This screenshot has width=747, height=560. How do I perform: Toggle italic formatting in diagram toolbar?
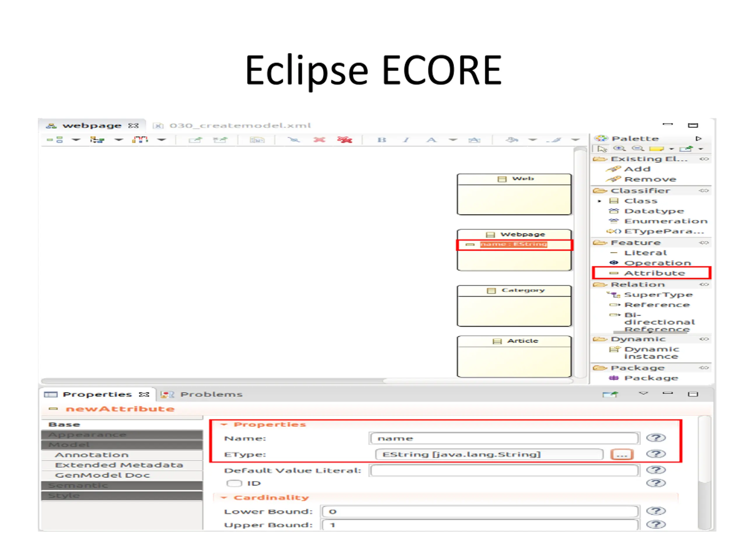[406, 140]
